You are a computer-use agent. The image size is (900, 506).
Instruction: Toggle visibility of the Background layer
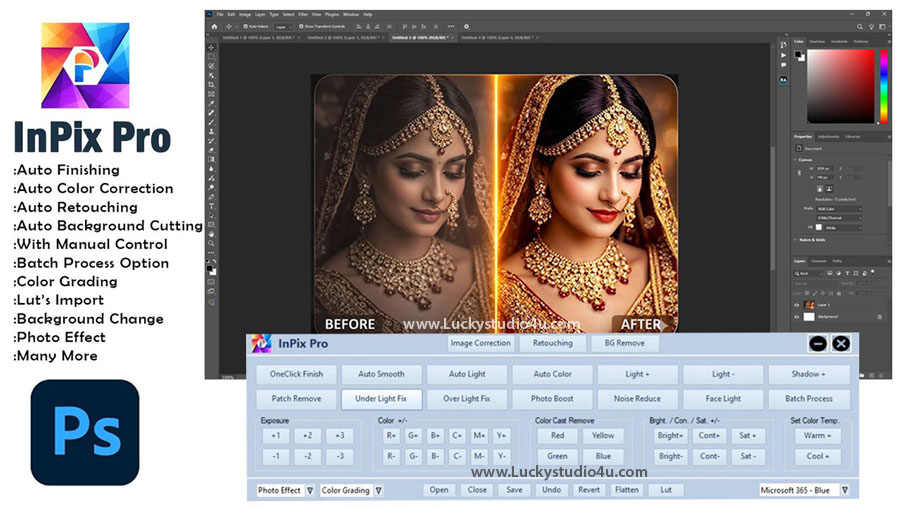click(797, 317)
